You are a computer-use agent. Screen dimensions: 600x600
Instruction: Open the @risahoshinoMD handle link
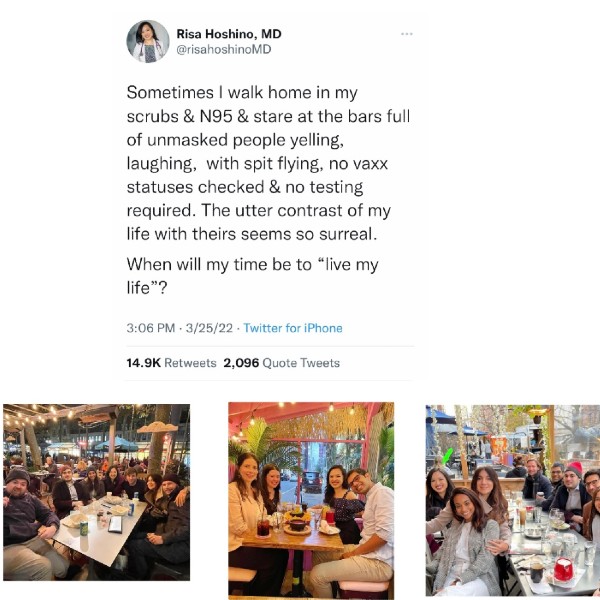(x=224, y=49)
